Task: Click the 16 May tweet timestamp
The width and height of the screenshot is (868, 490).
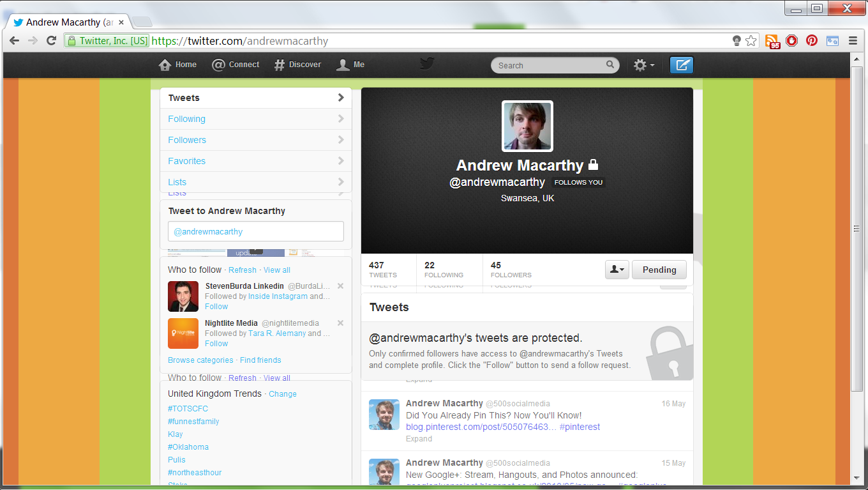Action: coord(673,404)
